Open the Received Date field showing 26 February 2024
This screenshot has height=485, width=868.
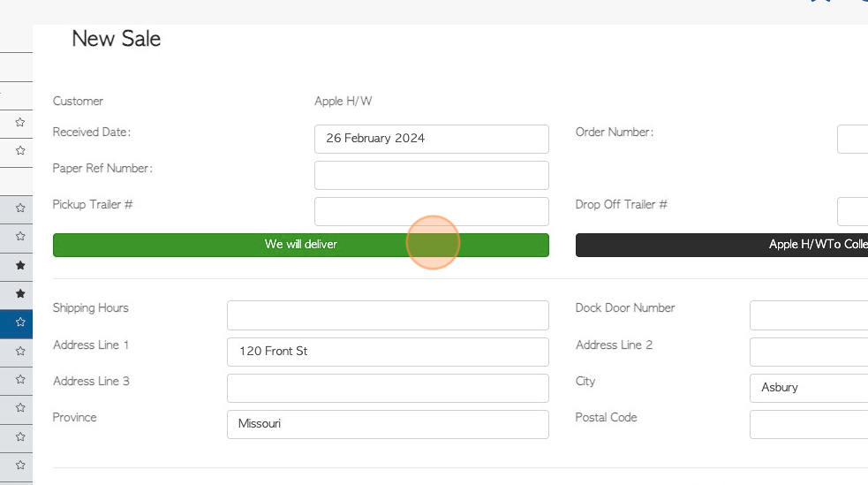pyautogui.click(x=431, y=139)
